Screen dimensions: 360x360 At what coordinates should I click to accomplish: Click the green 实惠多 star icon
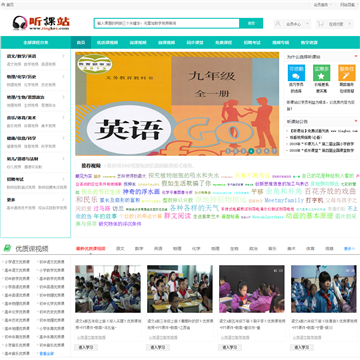[321, 73]
